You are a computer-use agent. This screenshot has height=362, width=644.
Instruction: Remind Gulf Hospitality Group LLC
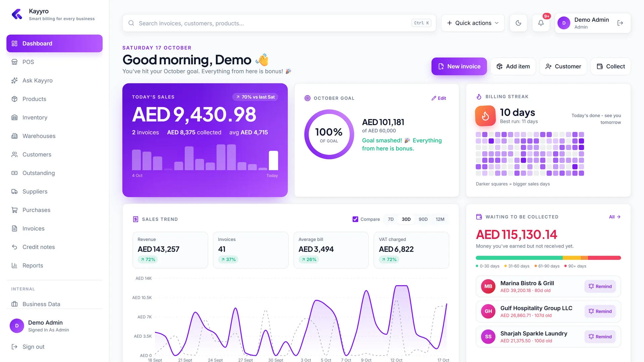(x=600, y=311)
